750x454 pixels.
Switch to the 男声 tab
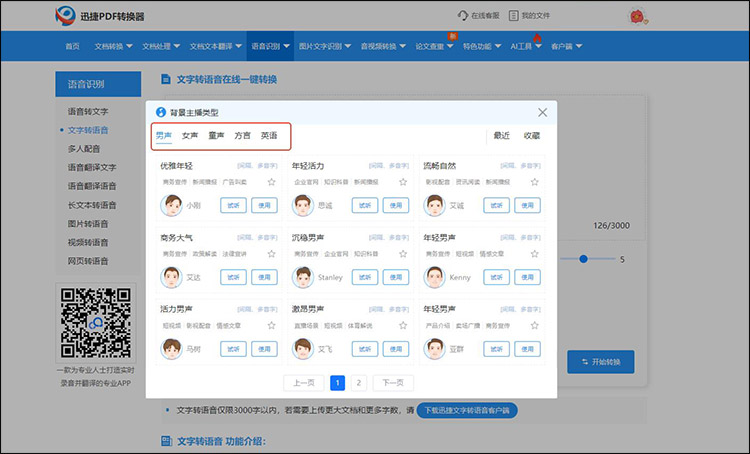164,135
